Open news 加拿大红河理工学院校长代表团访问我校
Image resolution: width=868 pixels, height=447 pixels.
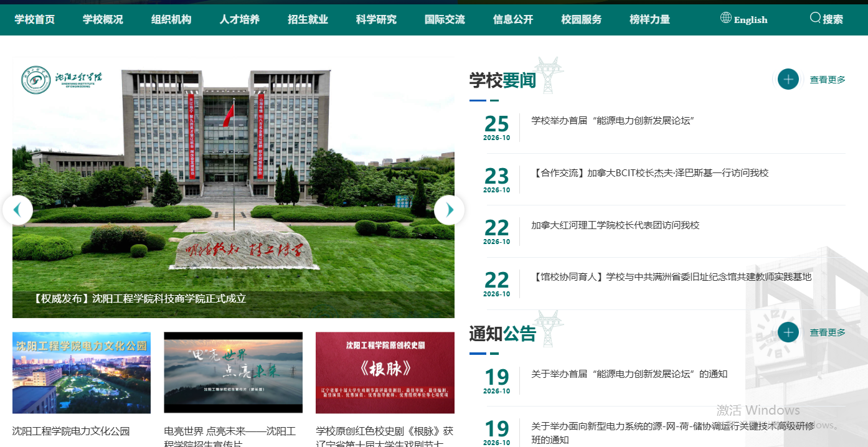[615, 225]
